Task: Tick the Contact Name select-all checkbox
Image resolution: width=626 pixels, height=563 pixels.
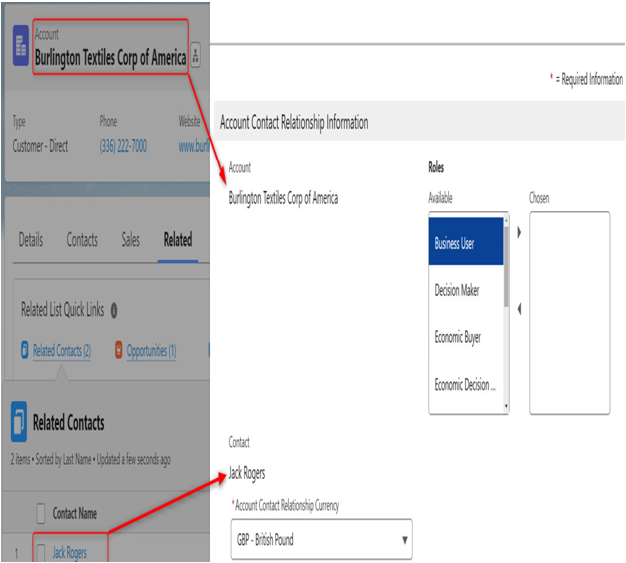Action: (x=41, y=513)
